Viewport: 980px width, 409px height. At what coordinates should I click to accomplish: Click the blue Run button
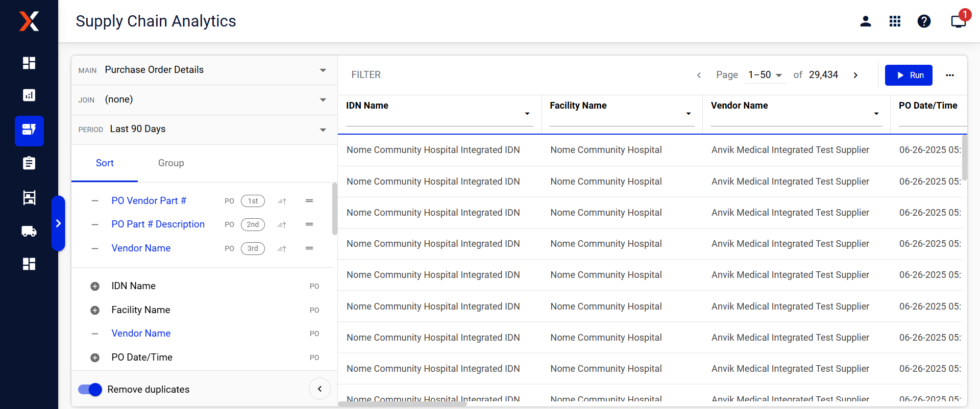pos(909,75)
